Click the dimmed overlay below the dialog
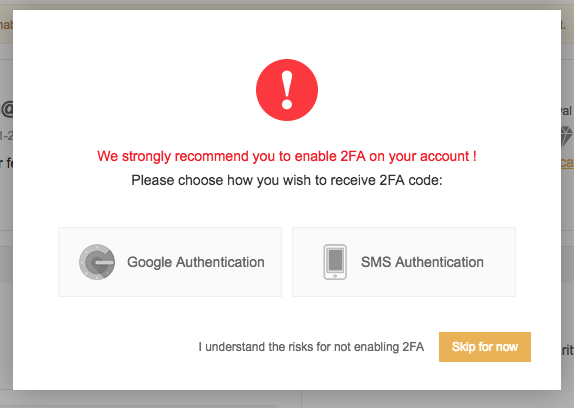Viewport: 574px width, 408px height. (287, 399)
